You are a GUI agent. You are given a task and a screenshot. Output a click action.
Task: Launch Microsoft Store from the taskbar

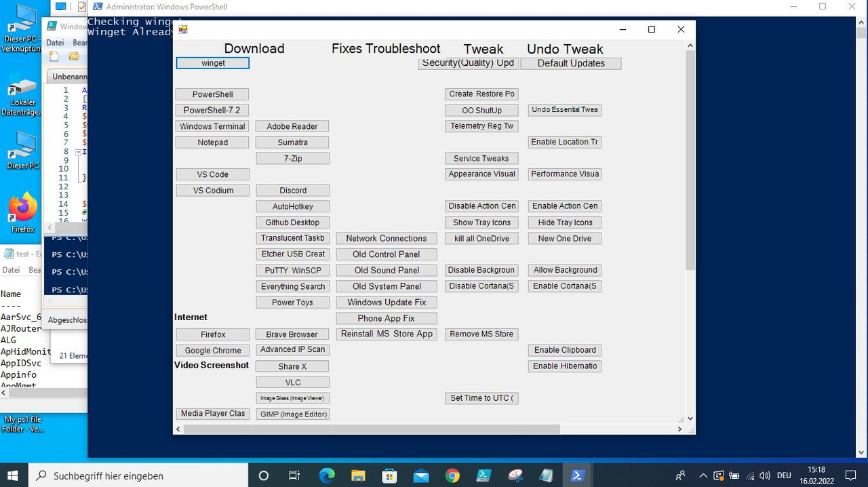point(390,475)
